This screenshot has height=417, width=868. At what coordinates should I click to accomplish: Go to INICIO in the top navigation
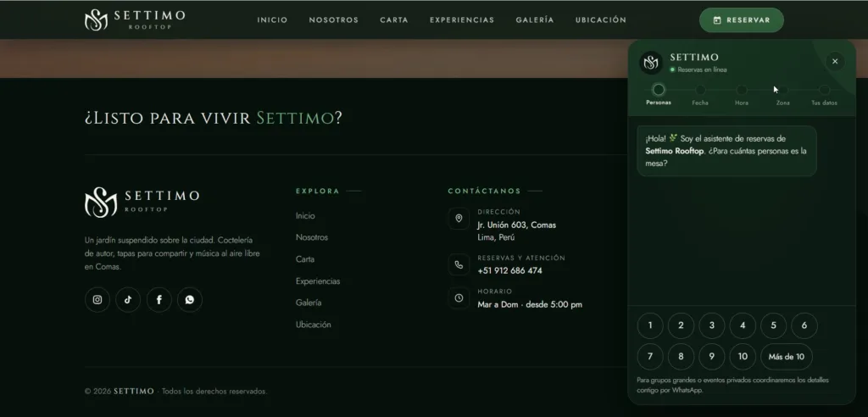click(272, 20)
